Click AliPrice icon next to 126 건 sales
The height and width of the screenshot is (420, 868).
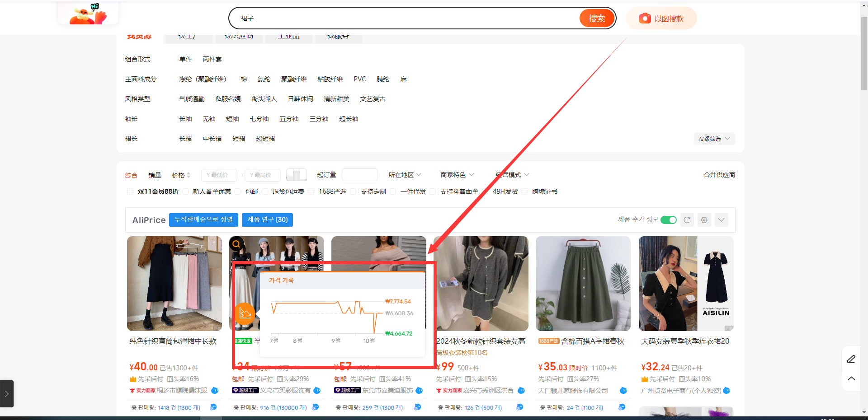pyautogui.click(x=519, y=407)
